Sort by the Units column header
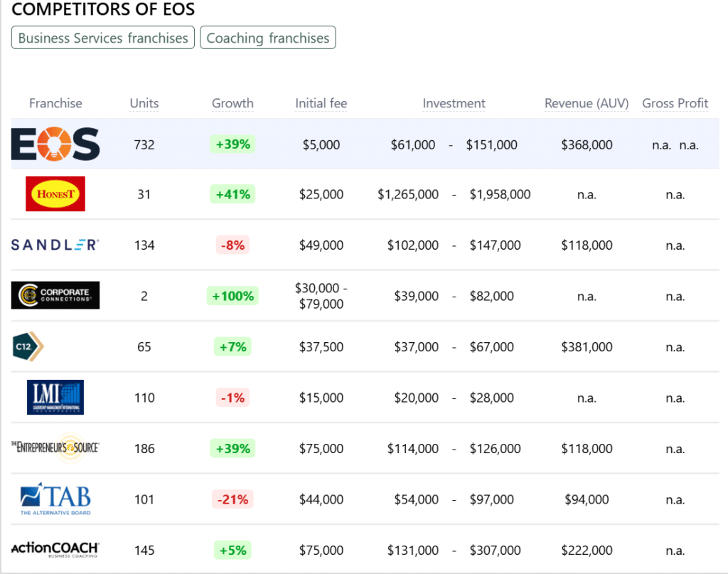This screenshot has width=728, height=574. coord(144,103)
